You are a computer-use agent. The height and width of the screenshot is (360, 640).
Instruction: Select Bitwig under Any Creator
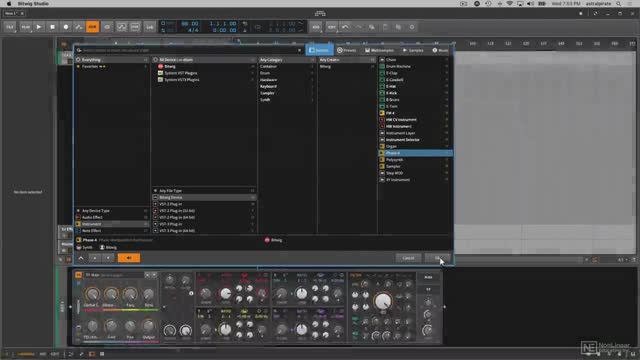(x=347, y=66)
